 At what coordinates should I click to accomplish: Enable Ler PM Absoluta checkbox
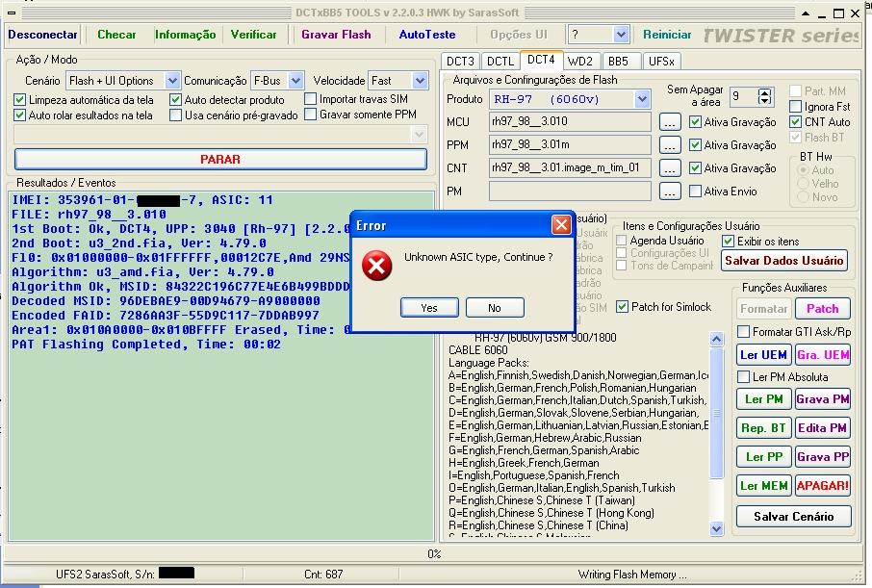744,376
